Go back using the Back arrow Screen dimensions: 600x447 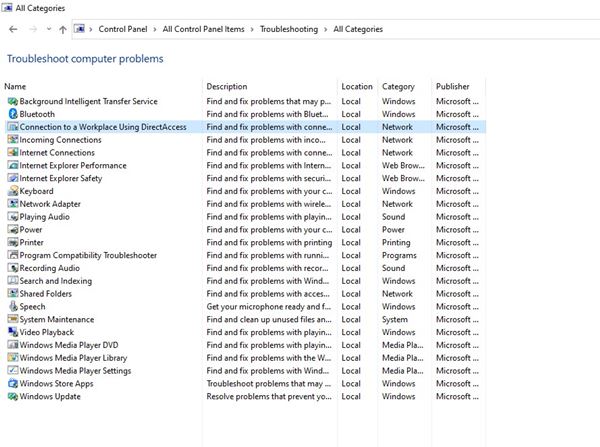coord(11,30)
